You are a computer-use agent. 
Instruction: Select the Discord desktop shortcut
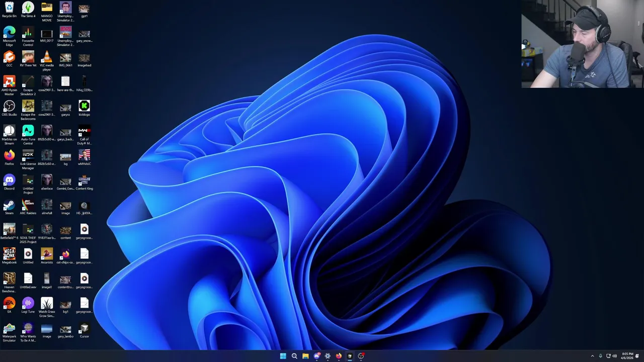tap(9, 183)
